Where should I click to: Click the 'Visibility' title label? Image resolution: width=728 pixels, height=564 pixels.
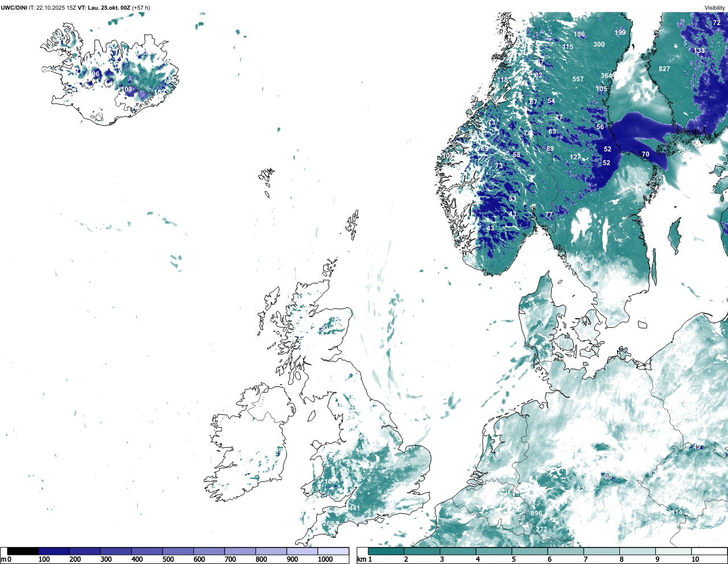tap(714, 7)
